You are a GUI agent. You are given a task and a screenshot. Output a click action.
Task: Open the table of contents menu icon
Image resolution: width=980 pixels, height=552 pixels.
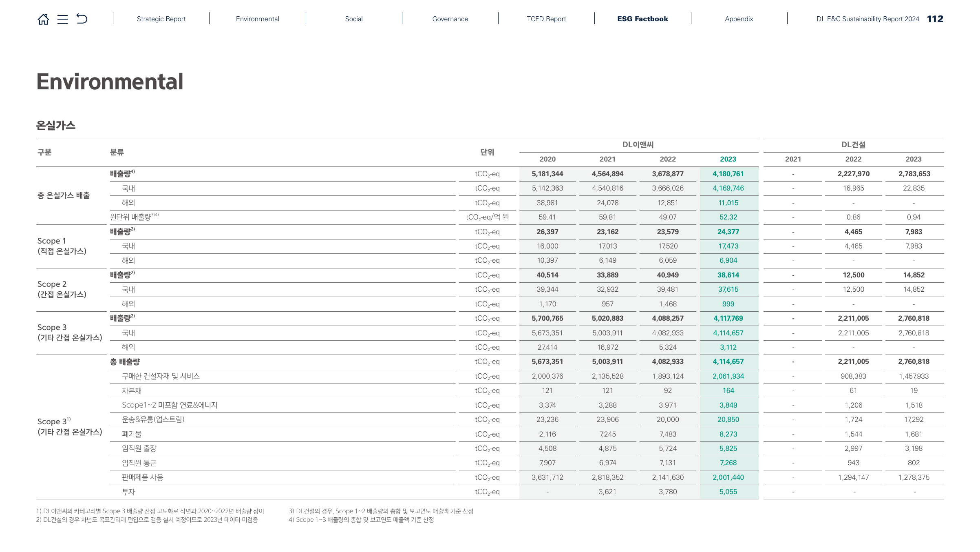62,19
